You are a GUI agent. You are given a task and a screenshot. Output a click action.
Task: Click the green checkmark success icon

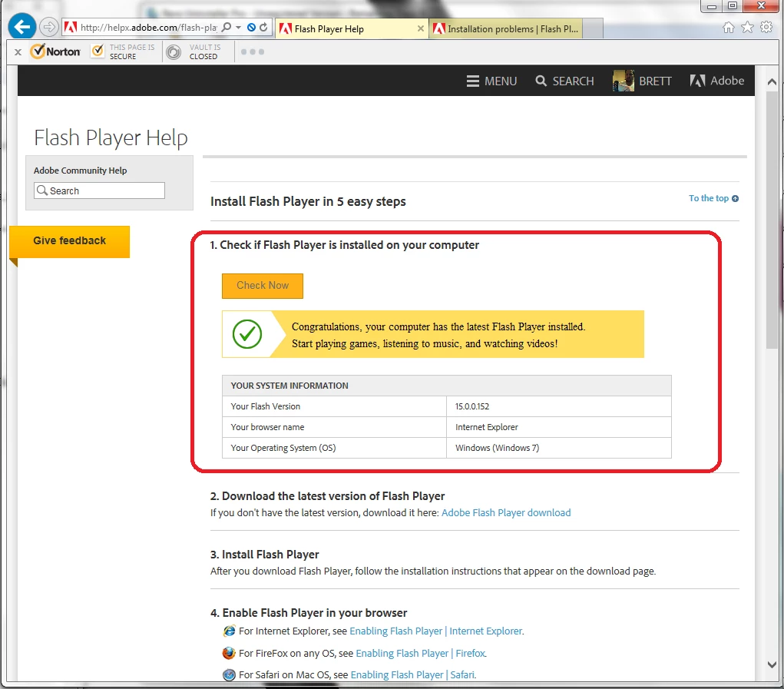[x=247, y=334]
